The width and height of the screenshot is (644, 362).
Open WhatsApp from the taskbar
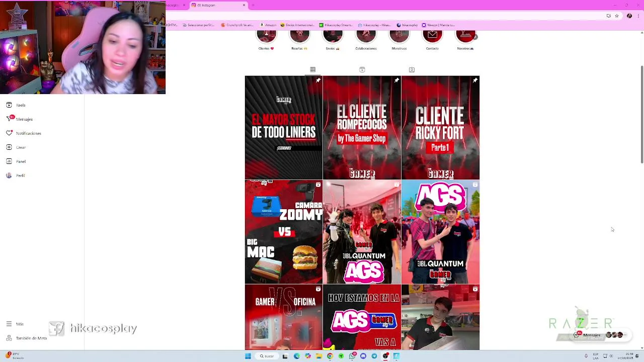(x=352, y=356)
